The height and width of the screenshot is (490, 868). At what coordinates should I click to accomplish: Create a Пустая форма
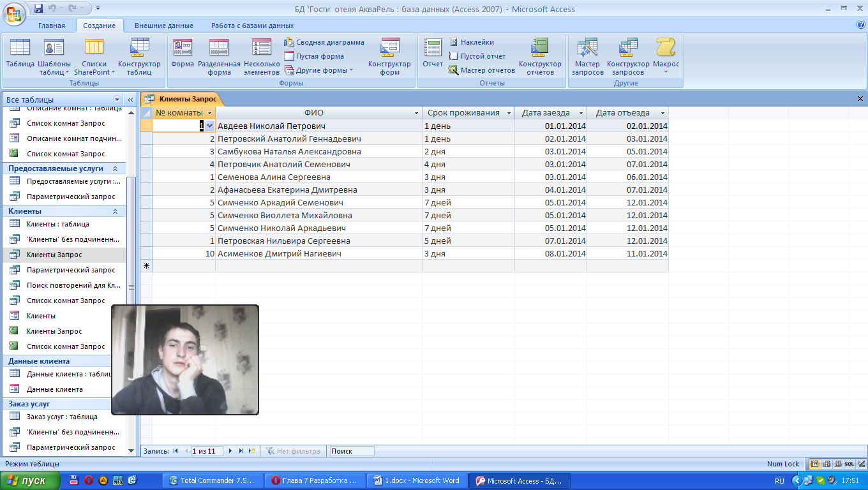[314, 56]
